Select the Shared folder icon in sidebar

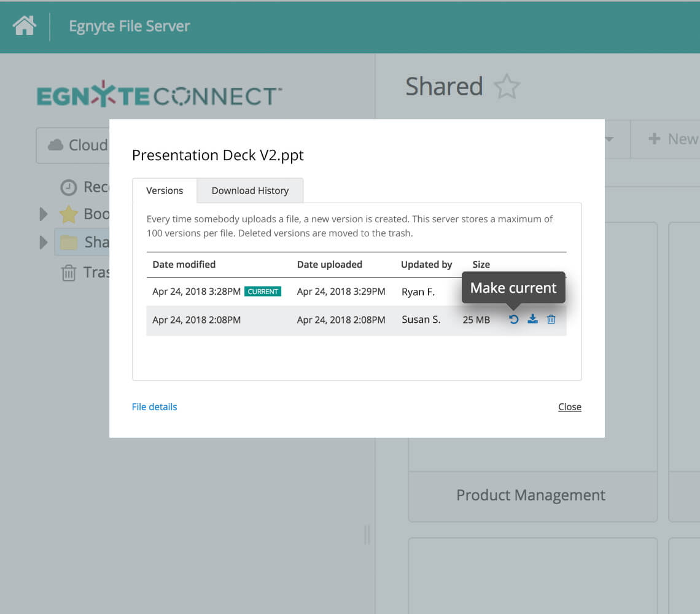pyautogui.click(x=69, y=243)
